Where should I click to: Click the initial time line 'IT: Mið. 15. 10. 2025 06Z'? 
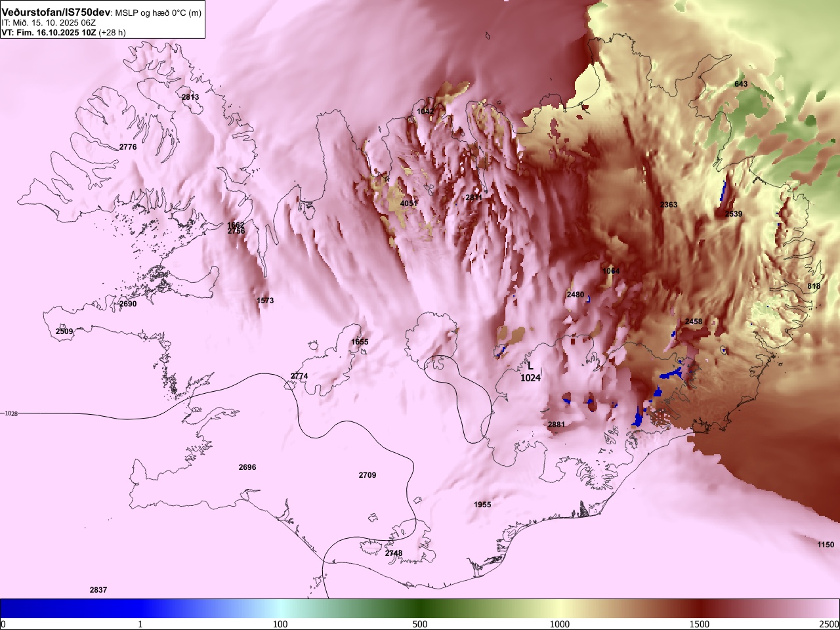click(49, 22)
